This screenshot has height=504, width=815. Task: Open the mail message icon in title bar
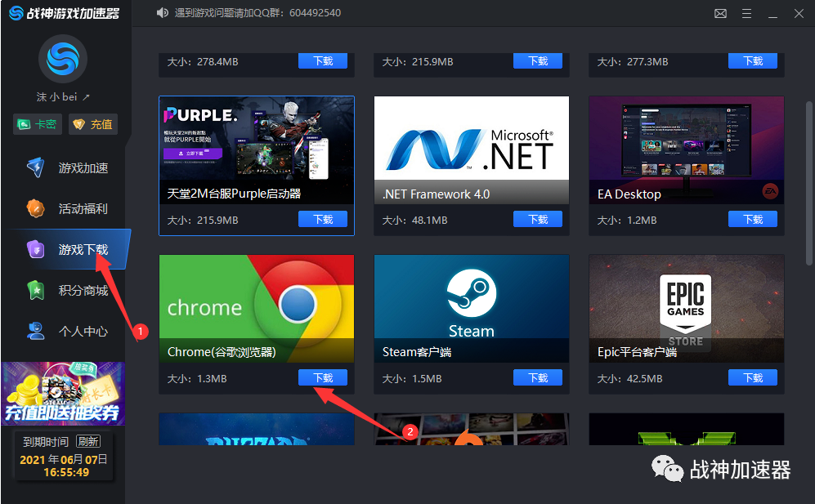(x=720, y=14)
